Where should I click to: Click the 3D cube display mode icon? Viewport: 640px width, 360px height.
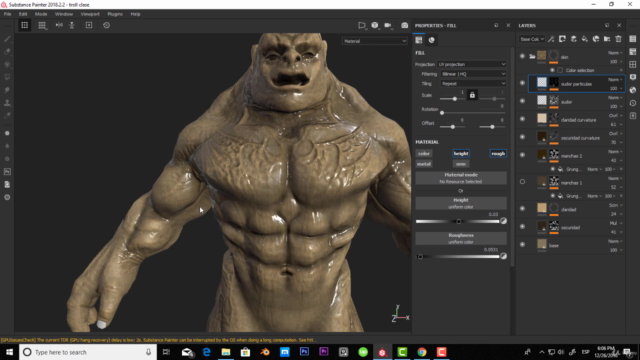coord(375,25)
